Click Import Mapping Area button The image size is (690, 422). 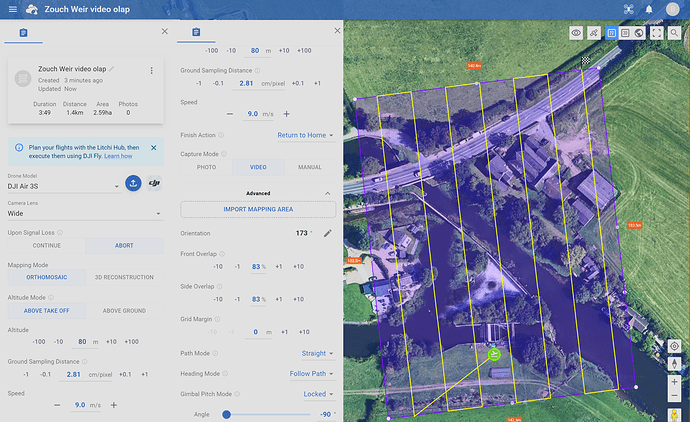pyautogui.click(x=258, y=209)
